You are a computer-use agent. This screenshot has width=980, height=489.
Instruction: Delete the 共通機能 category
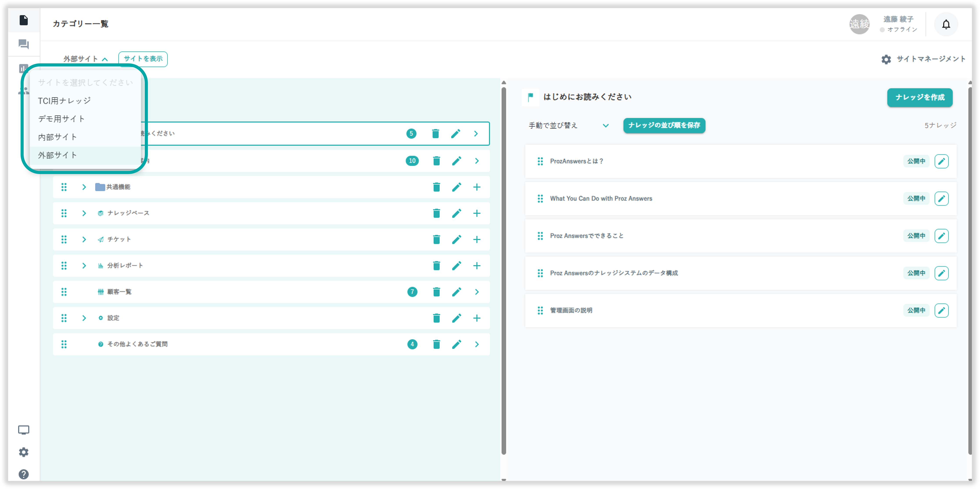tap(436, 187)
